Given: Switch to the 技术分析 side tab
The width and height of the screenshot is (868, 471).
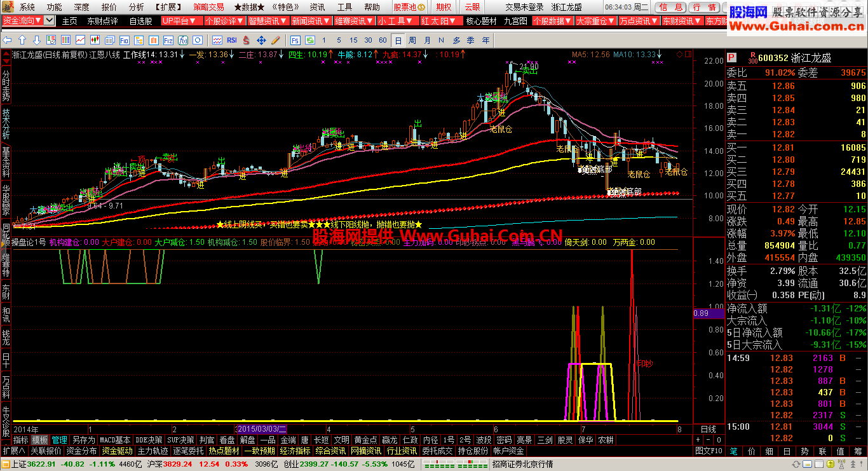Looking at the screenshot, I should (x=6, y=124).
